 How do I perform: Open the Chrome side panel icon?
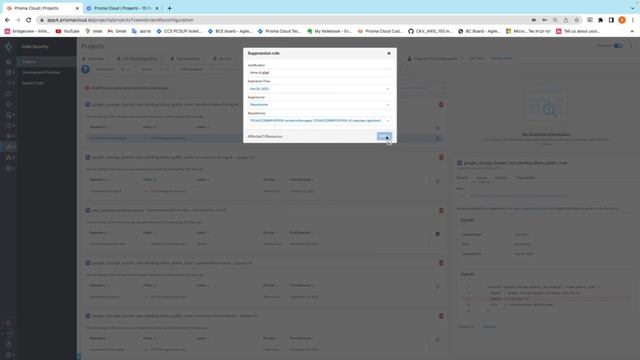(x=611, y=20)
